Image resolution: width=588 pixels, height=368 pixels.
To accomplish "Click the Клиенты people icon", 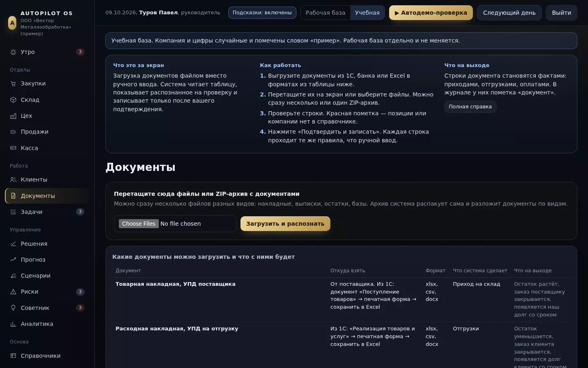I will coord(13,180).
